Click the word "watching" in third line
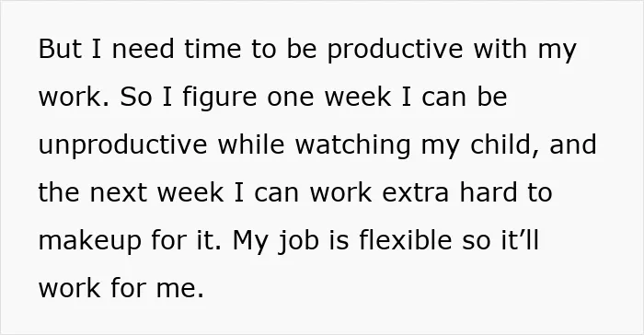 click(352, 144)
